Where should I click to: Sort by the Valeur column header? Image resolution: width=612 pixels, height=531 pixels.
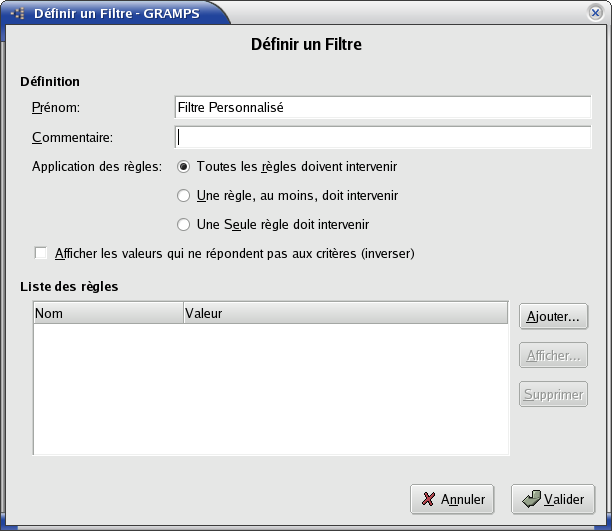pos(344,314)
